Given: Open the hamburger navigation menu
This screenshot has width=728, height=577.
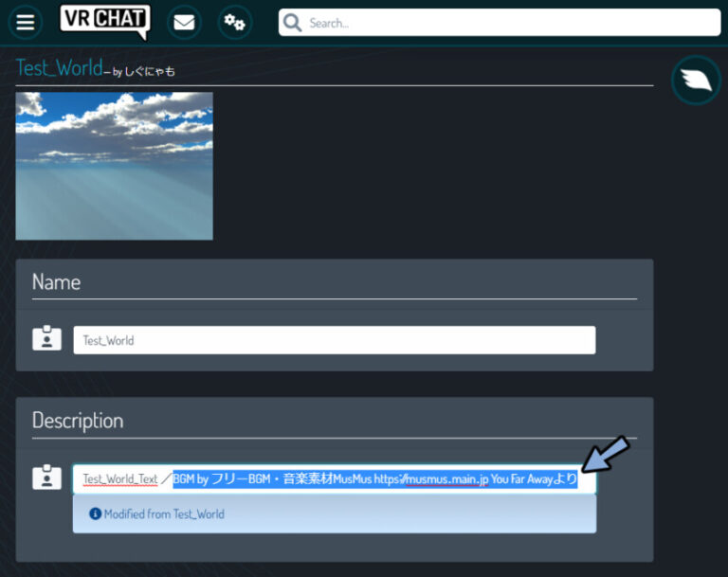Looking at the screenshot, I should tap(26, 23).
